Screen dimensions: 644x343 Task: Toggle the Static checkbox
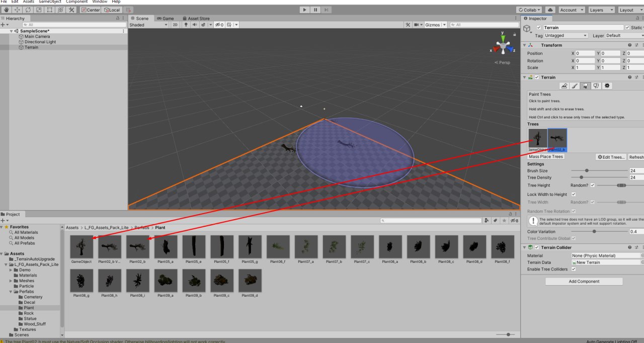(627, 28)
